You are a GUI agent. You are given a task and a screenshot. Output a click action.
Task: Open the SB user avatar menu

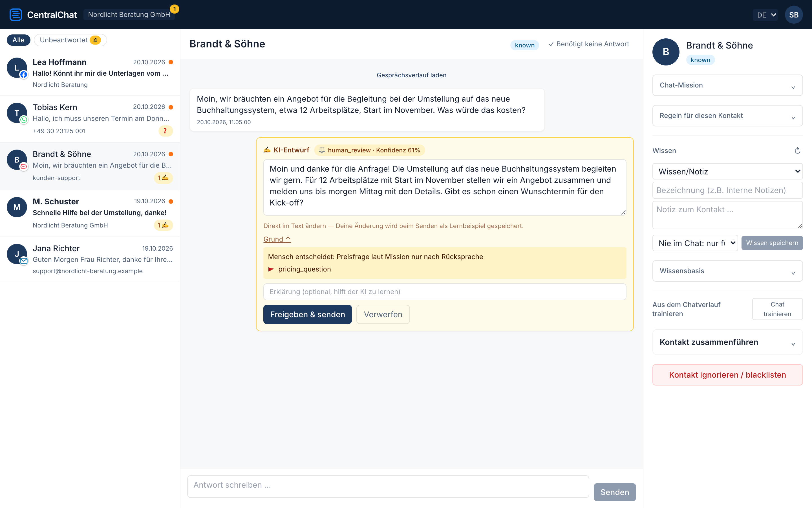794,15
